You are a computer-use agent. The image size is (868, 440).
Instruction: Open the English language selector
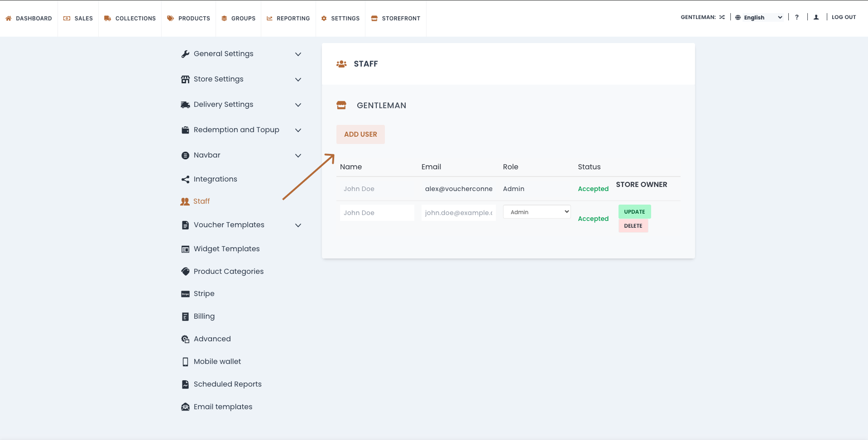coord(759,17)
